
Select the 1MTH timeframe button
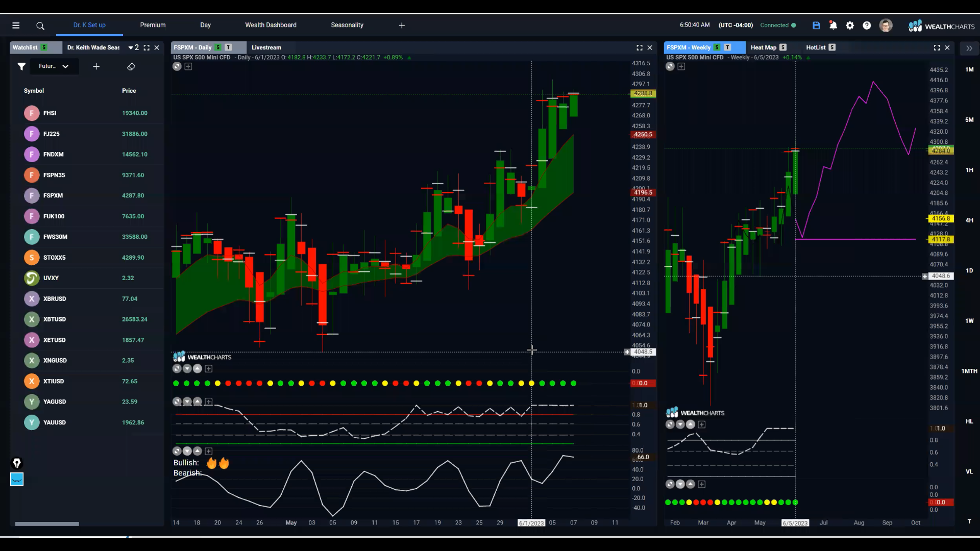click(x=969, y=371)
